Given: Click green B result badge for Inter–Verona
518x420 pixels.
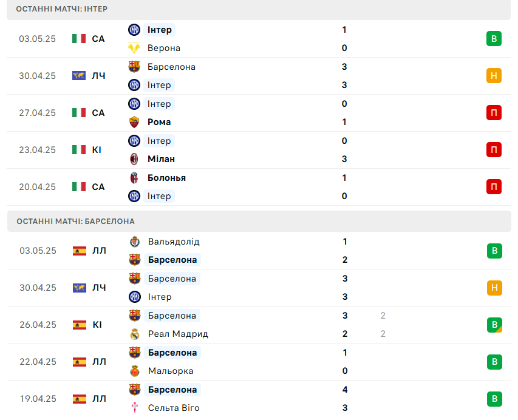Looking at the screenshot, I should [x=494, y=39].
